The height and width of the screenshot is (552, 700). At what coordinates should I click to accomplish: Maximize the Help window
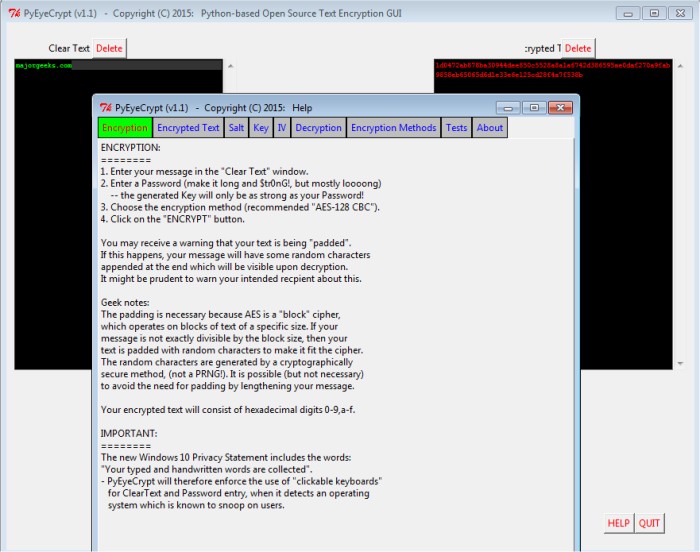[534, 108]
